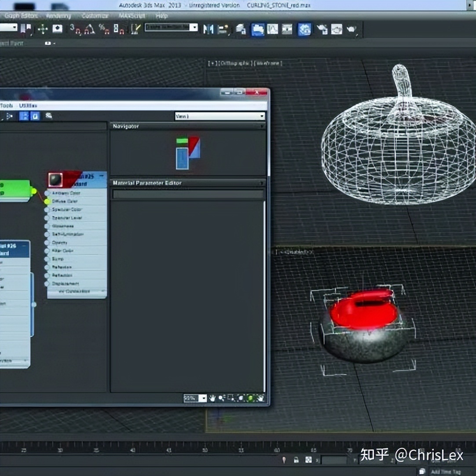Open the Utilities menu in material editor
Viewport: 476px width, 476px height.
(x=28, y=106)
